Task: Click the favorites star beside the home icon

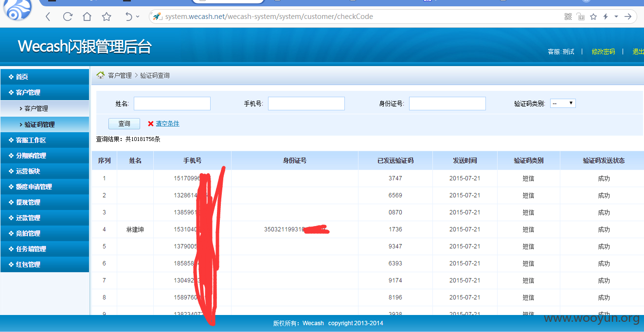Action: click(x=107, y=17)
